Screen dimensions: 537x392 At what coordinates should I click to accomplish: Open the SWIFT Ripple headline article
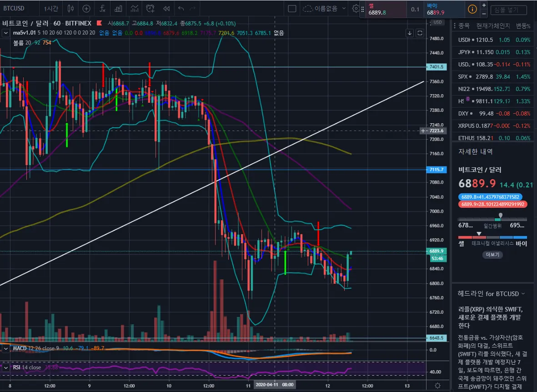tap(491, 317)
